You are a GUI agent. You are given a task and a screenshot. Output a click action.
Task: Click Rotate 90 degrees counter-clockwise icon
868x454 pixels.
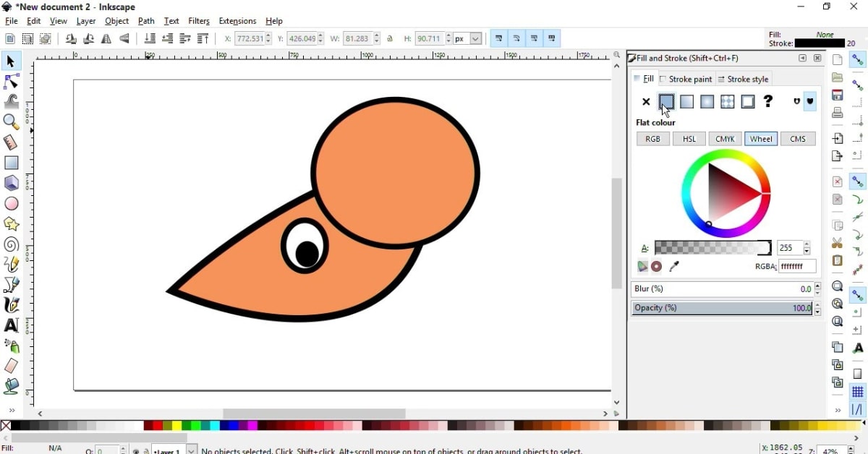tap(71, 39)
